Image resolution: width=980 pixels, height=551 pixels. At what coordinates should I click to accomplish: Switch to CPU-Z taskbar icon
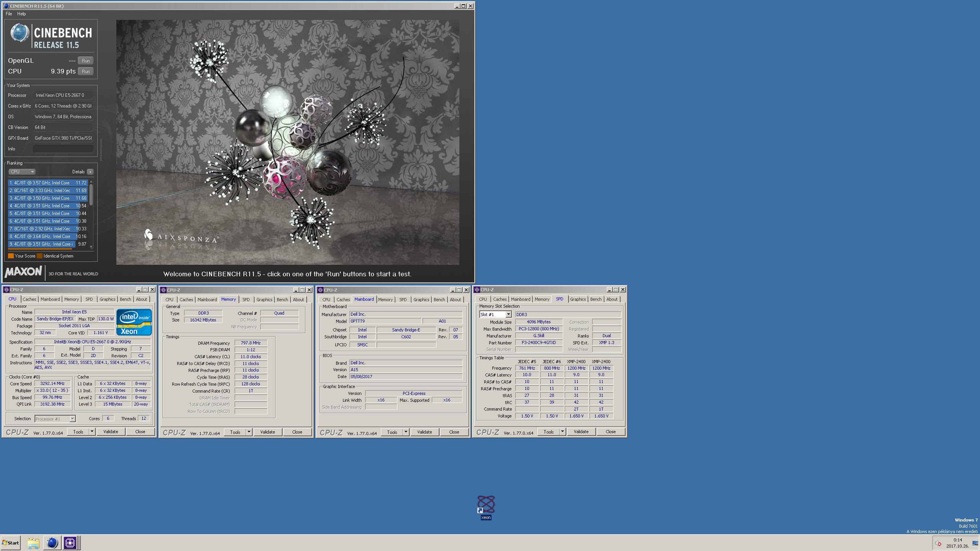click(x=70, y=543)
